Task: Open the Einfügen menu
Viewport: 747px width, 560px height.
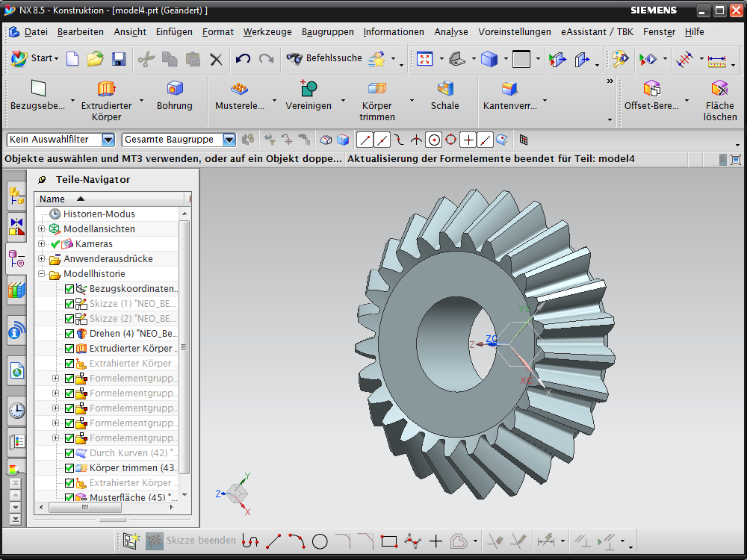Action: [174, 32]
